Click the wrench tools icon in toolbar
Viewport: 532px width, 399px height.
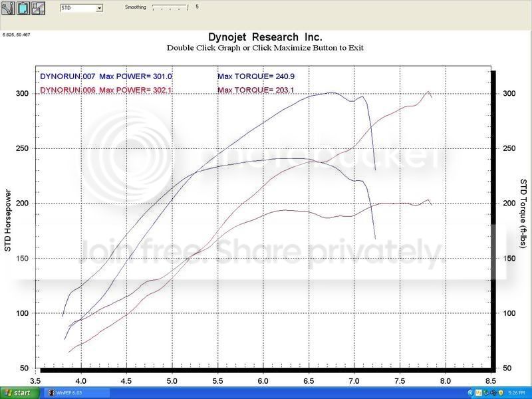[9, 8]
